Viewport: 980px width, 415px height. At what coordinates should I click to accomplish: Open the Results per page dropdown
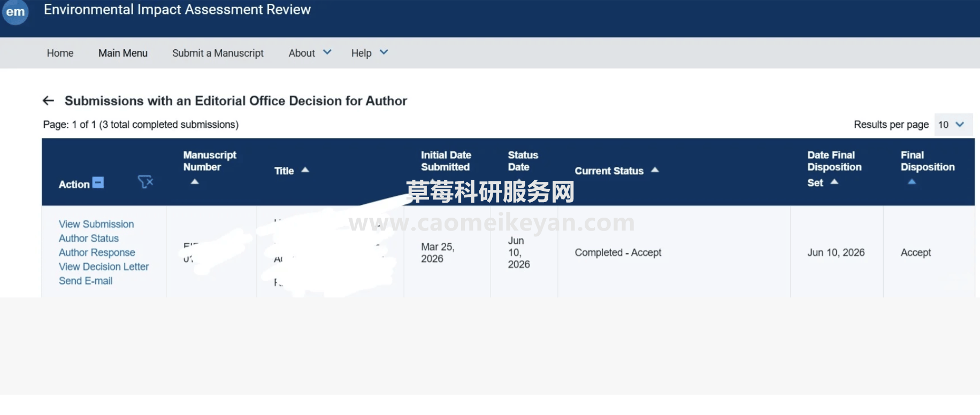953,125
